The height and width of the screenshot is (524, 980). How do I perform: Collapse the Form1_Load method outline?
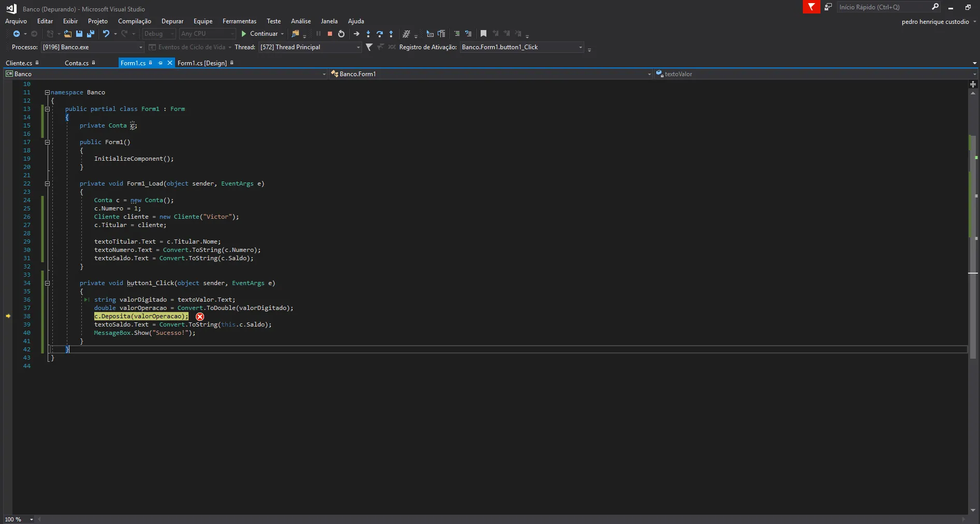click(47, 183)
